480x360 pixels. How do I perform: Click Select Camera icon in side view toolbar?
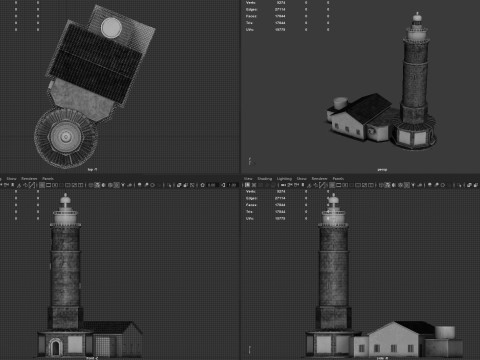coord(247,185)
